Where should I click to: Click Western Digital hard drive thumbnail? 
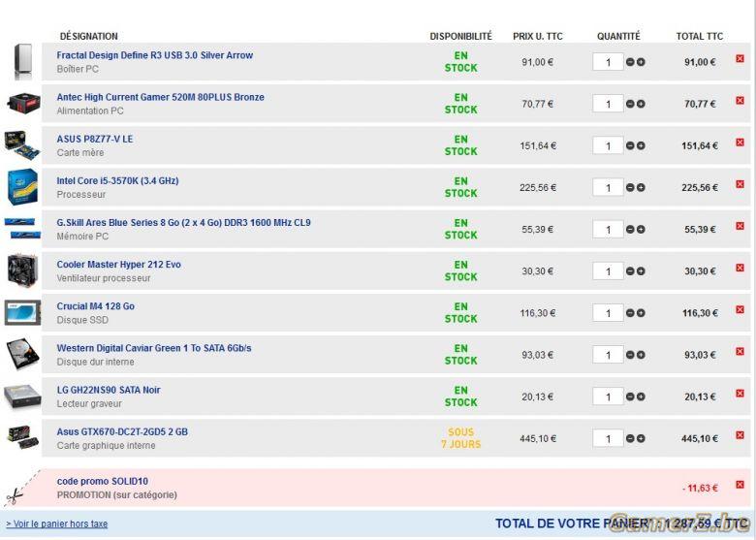coord(22,354)
